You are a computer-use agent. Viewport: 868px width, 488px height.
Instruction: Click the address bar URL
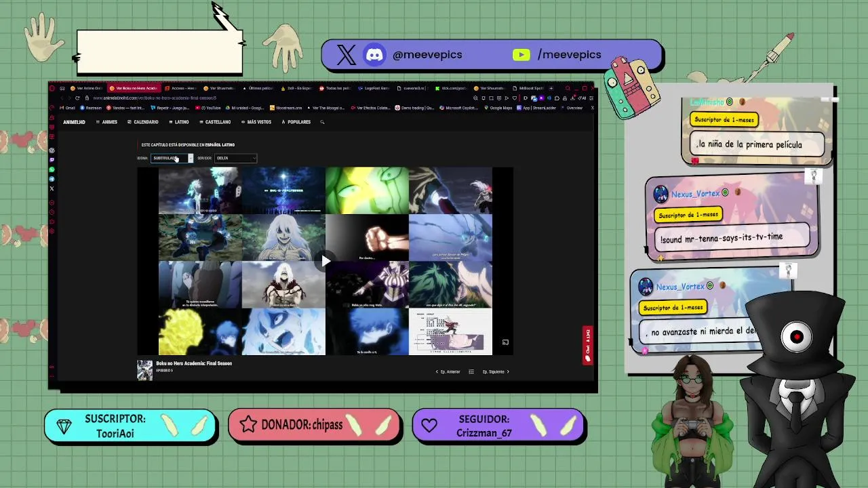pyautogui.click(x=154, y=98)
